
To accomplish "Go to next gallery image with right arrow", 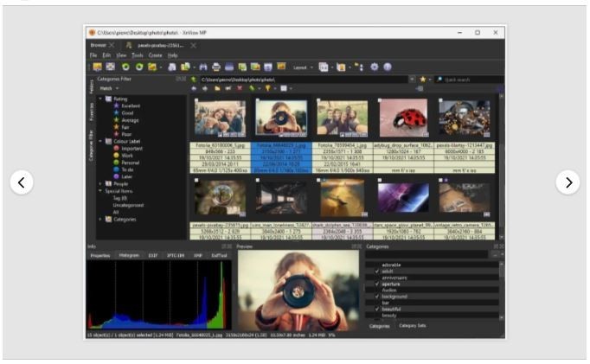I will 568,182.
